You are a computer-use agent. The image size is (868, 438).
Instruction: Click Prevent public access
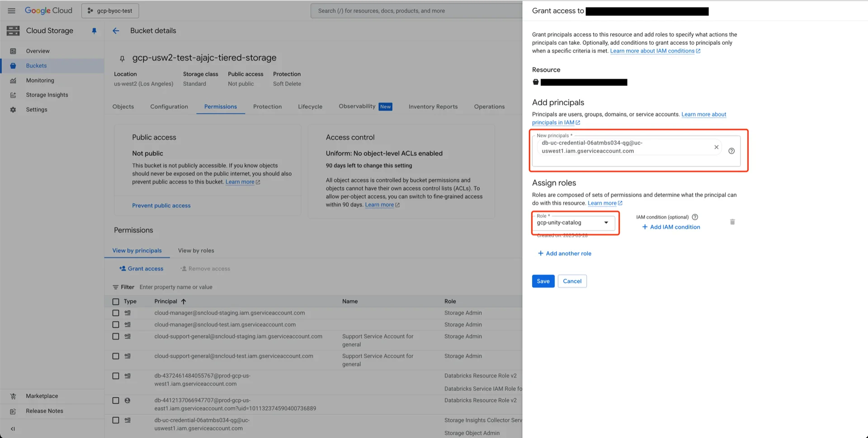coord(161,206)
